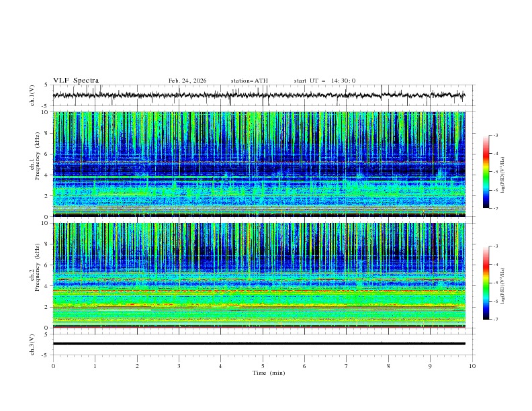Click the "ch.3(V)" axis label

pyautogui.click(x=32, y=345)
